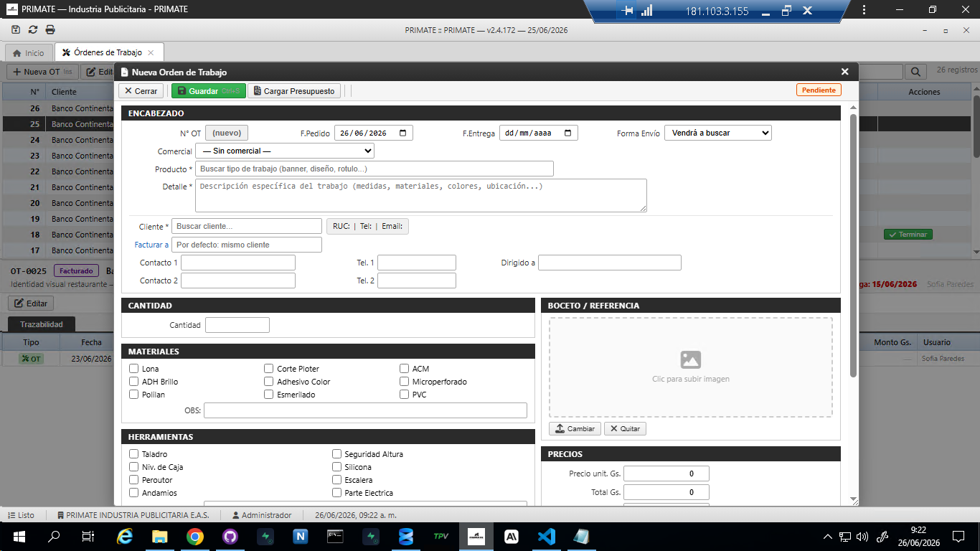Viewport: 980px width, 551px height.
Task: Check the Seguridad Altura checkbox
Action: 337,454
